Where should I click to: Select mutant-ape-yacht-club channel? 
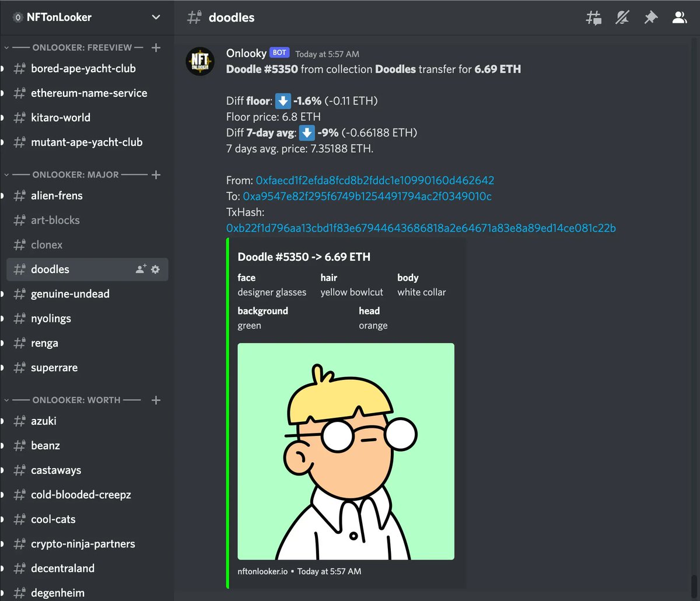pos(87,142)
